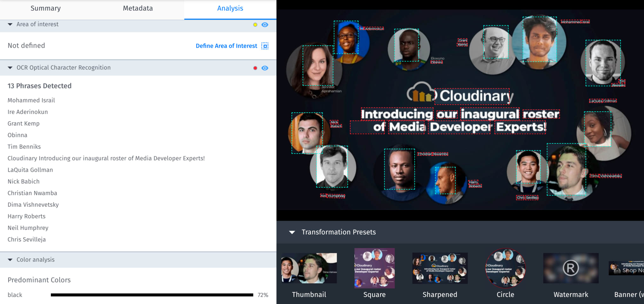Select the Thumbnail preset
This screenshot has width=644, height=304.
click(309, 268)
